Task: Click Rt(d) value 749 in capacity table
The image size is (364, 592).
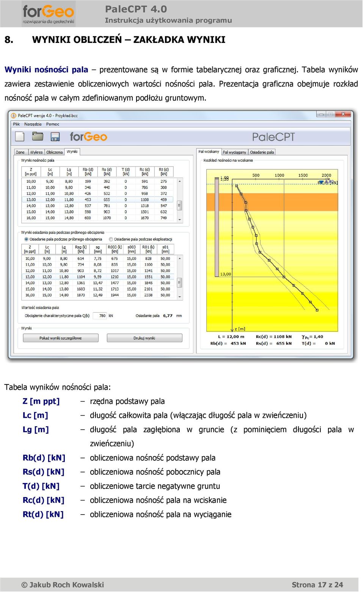Action: pyautogui.click(x=164, y=218)
